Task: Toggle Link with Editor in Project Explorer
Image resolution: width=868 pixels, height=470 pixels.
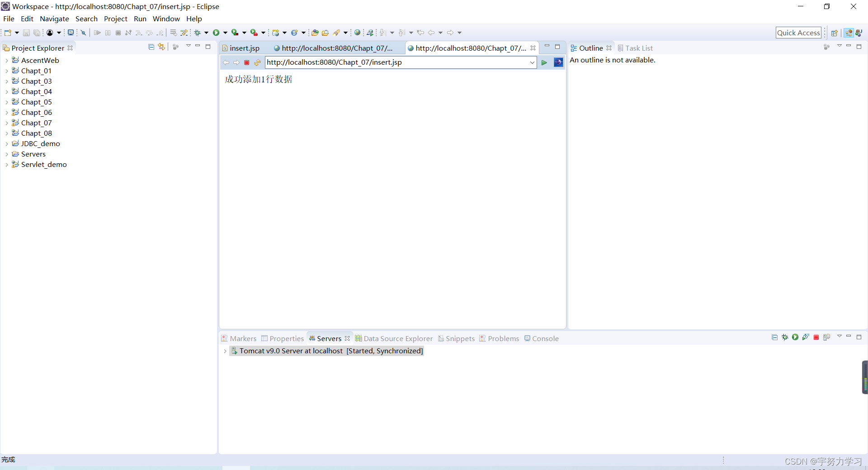Action: coord(161,47)
